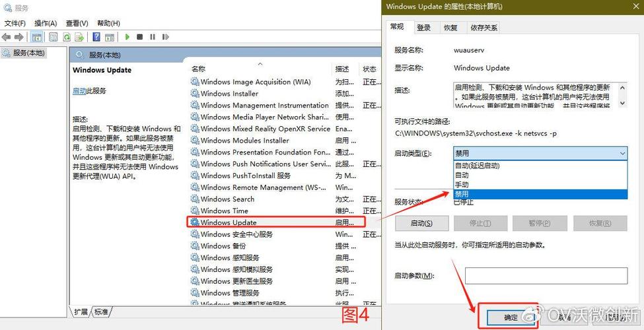
Task: Sort by 状态 column header
Action: [x=370, y=69]
